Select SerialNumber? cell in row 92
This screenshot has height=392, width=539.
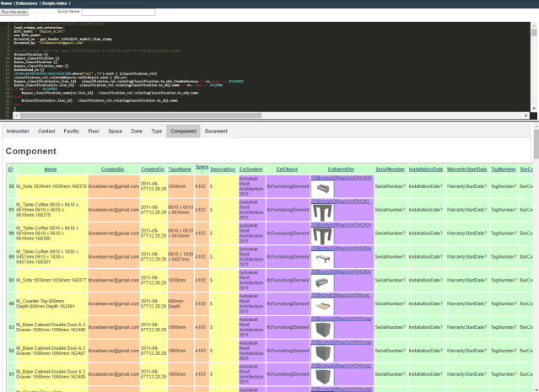click(x=391, y=186)
